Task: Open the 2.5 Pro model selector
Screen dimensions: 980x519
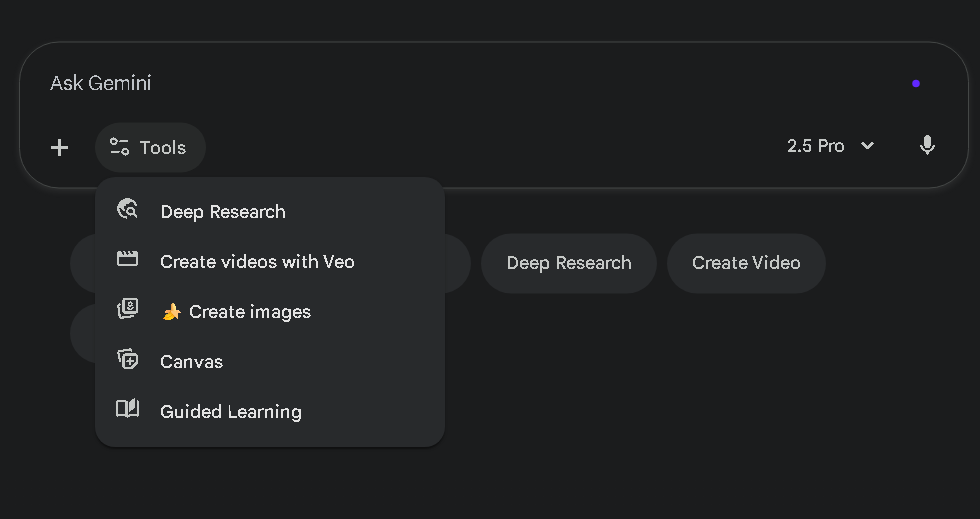Action: click(x=816, y=146)
